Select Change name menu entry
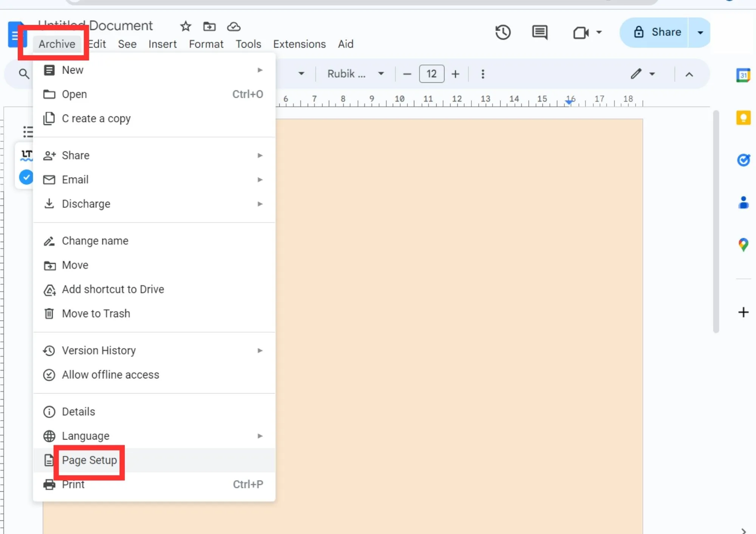This screenshot has width=756, height=534. click(154, 241)
